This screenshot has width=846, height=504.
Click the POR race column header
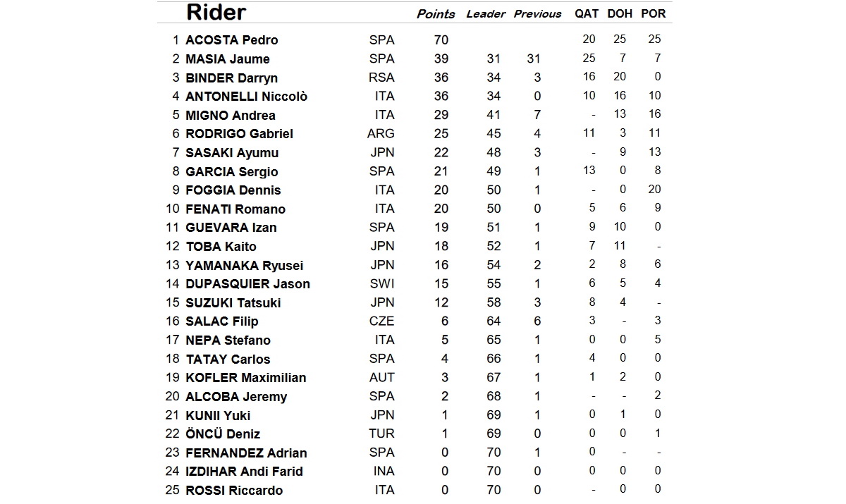[x=654, y=14]
